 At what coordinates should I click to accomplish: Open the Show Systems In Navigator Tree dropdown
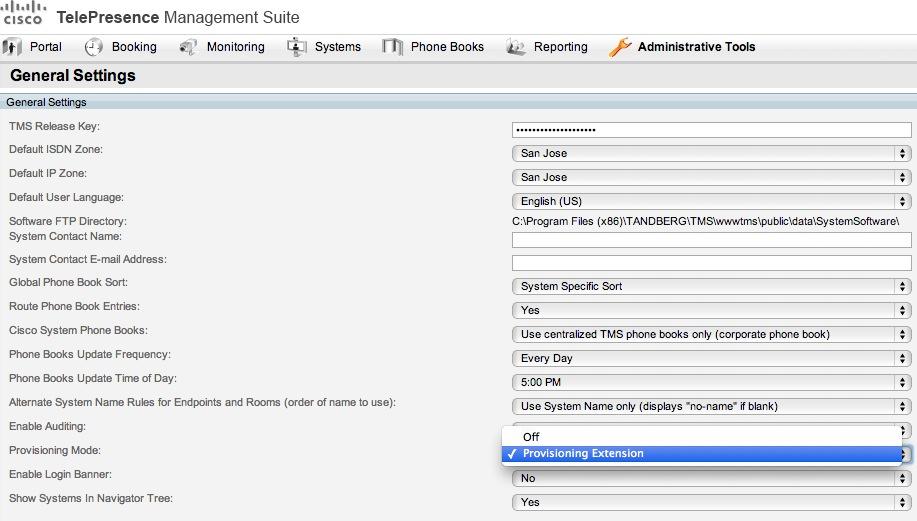711,502
